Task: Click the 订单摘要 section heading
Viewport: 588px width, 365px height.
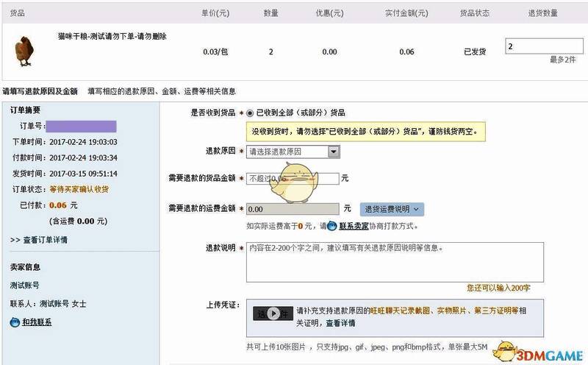Action: point(25,110)
